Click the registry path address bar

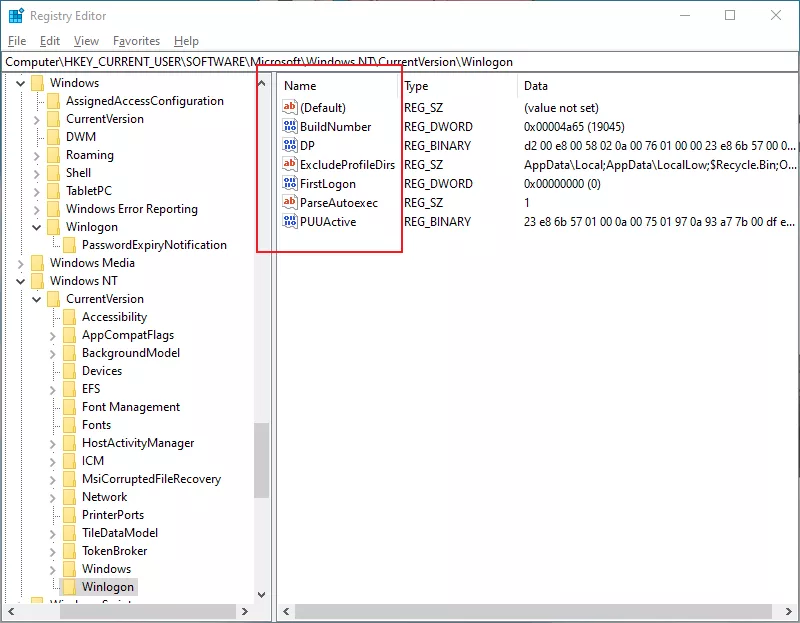399,62
